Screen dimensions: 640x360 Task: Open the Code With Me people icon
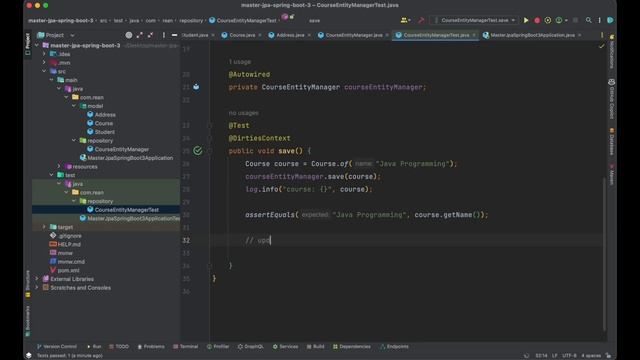404,20
